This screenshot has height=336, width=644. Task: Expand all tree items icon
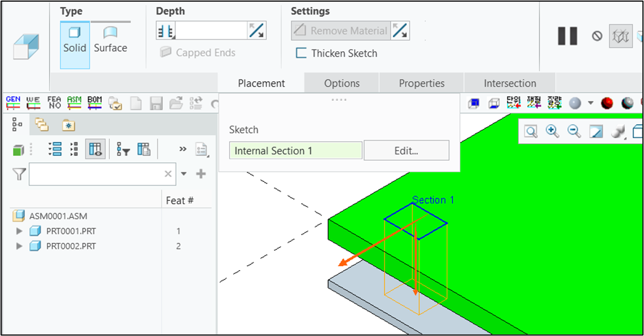tap(54, 149)
